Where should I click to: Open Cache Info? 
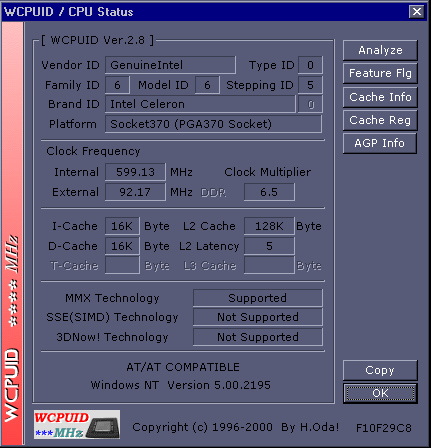click(x=380, y=97)
